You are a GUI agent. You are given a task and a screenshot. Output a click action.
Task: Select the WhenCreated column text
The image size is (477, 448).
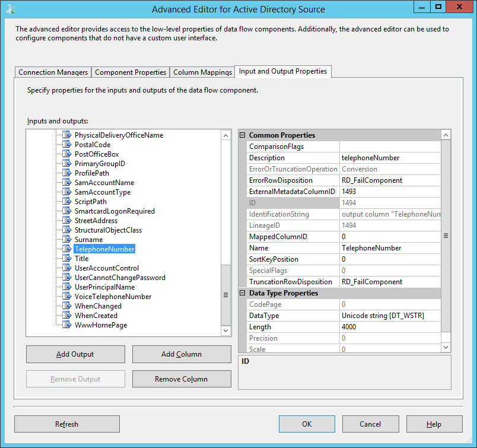96,316
